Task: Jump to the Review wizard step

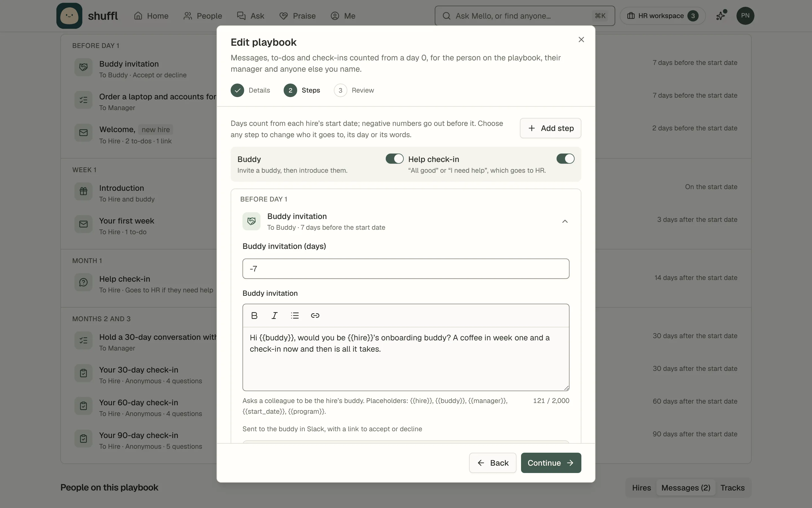Action: pyautogui.click(x=354, y=90)
